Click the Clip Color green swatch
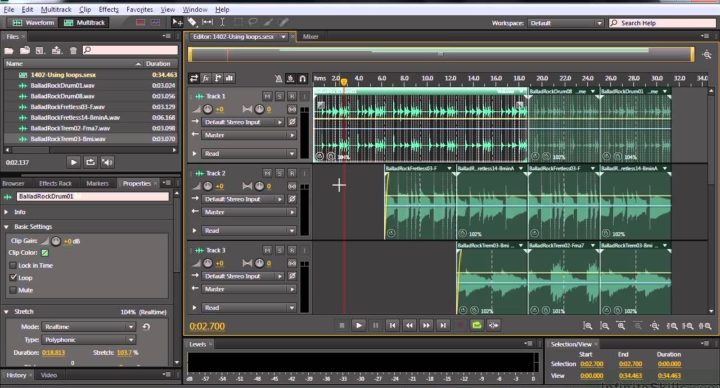This screenshot has width=720, height=388. coord(45,253)
